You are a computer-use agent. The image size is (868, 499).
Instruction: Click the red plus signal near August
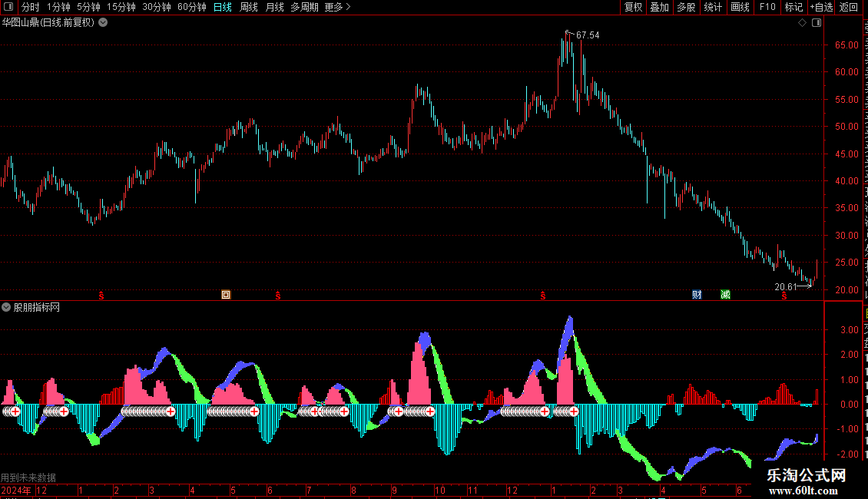(344, 411)
